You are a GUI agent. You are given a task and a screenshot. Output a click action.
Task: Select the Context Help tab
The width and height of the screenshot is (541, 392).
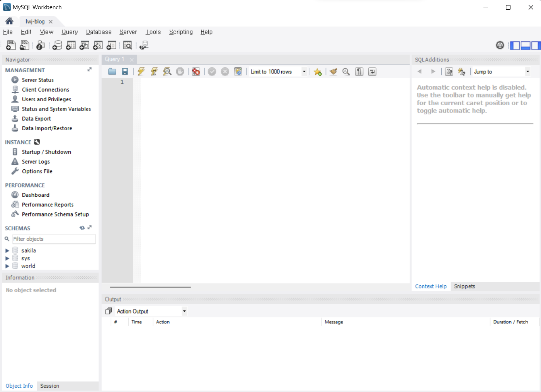click(x=431, y=286)
